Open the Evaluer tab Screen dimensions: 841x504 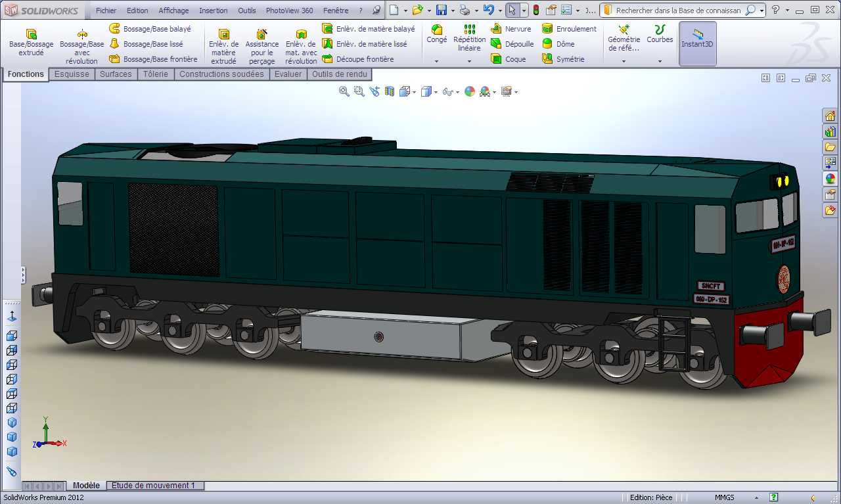tap(288, 74)
